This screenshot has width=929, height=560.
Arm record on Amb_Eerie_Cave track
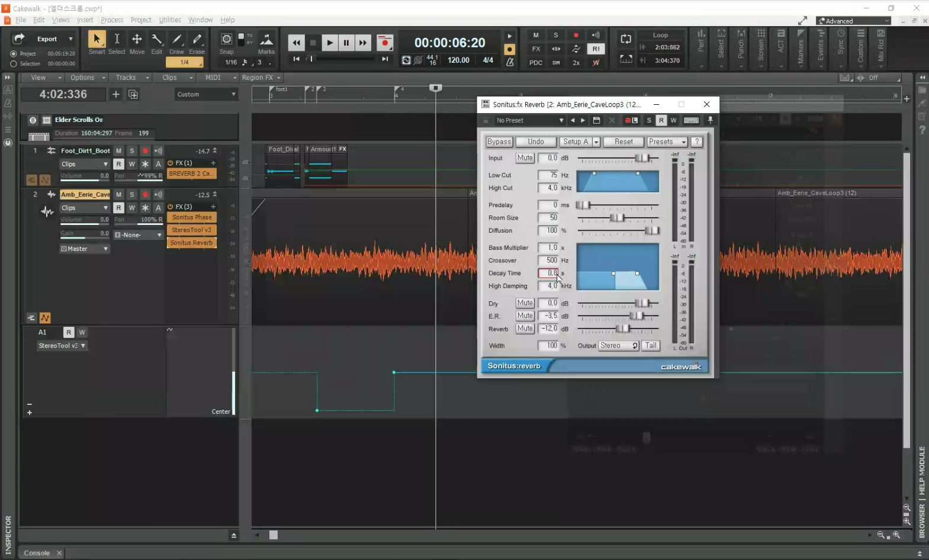(144, 195)
